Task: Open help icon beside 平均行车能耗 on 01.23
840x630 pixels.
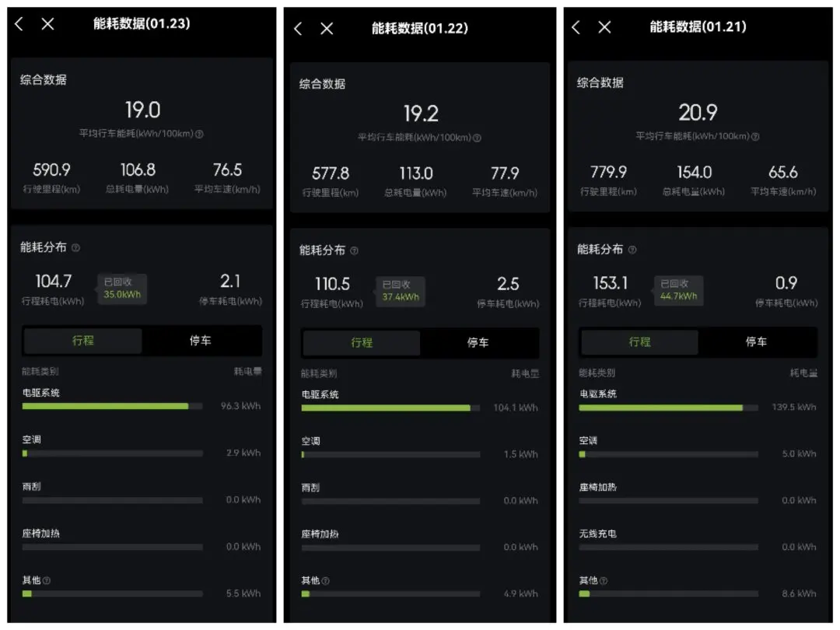Action: [x=199, y=134]
